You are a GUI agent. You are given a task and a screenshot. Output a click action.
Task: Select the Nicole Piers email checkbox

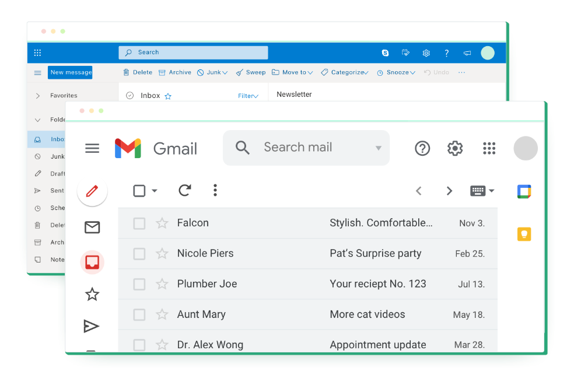pos(139,254)
